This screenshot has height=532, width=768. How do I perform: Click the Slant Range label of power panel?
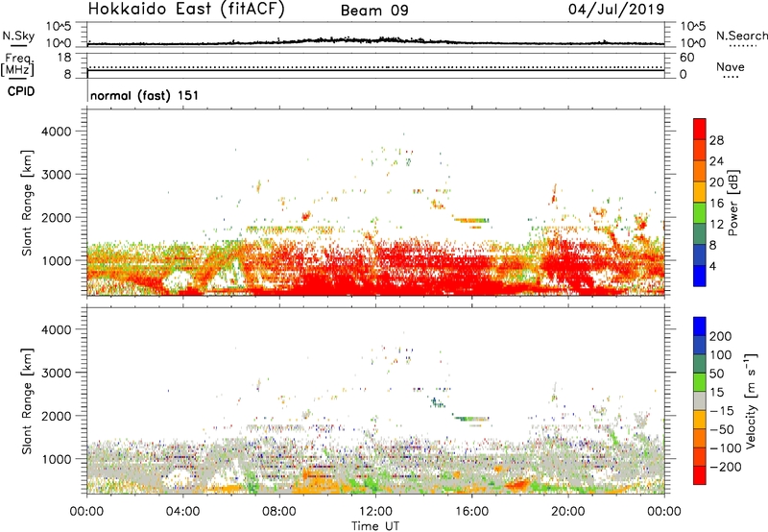tap(27, 203)
